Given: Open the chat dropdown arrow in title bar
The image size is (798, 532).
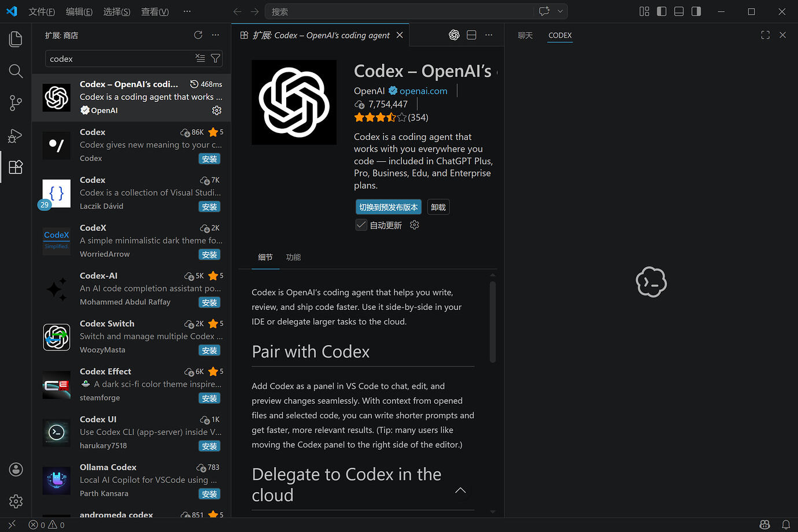Looking at the screenshot, I should [560, 12].
